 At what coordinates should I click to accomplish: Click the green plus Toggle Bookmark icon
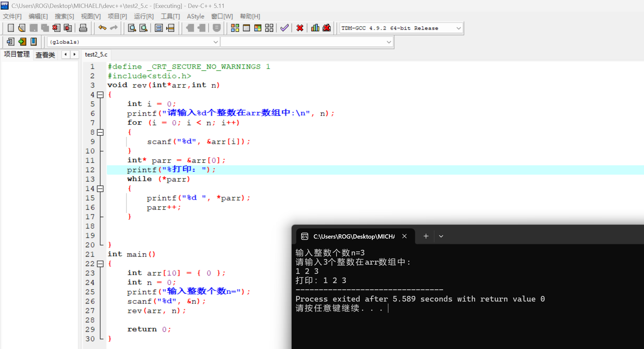[x=22, y=42]
